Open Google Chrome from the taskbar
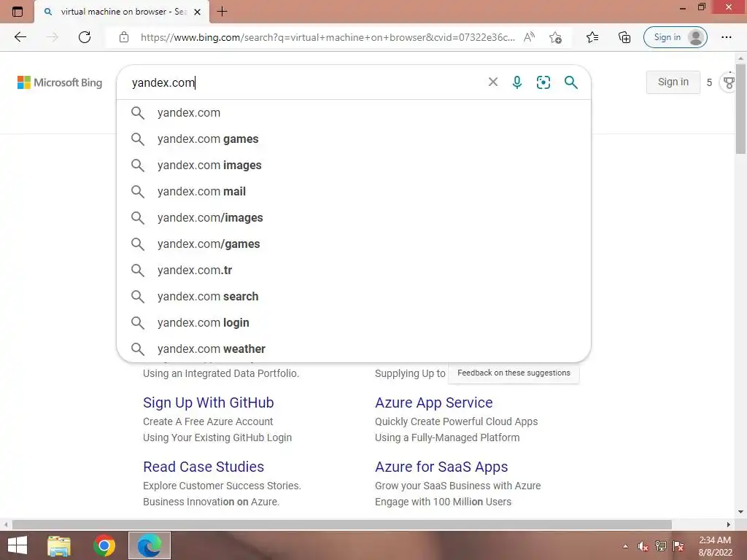Viewport: 747px width, 560px height. (x=104, y=545)
